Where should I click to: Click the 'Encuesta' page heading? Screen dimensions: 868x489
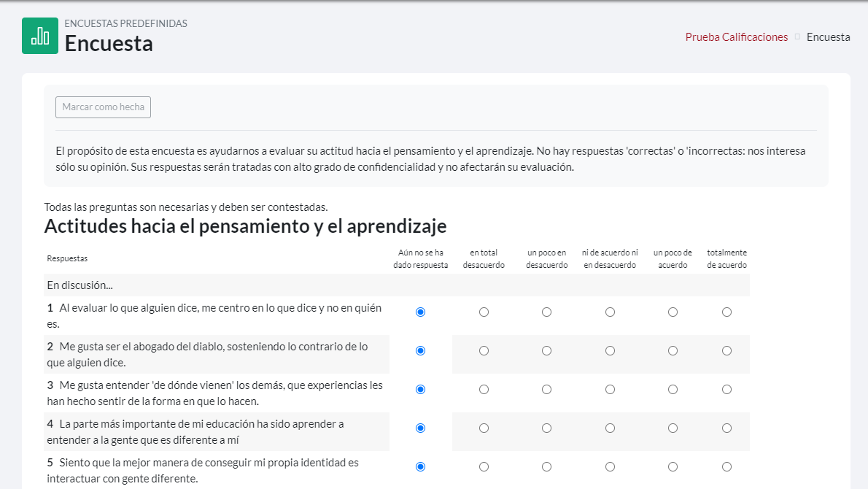coord(109,44)
